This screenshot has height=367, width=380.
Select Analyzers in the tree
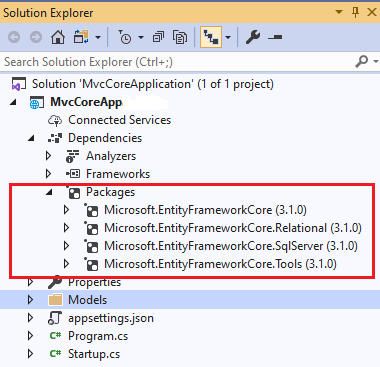(x=111, y=156)
